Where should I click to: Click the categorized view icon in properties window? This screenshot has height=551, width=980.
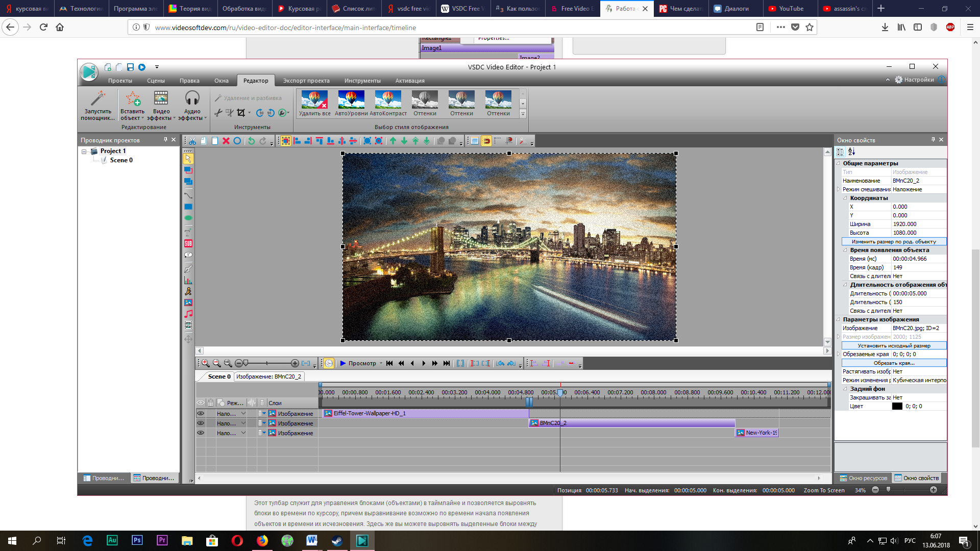[x=840, y=152]
